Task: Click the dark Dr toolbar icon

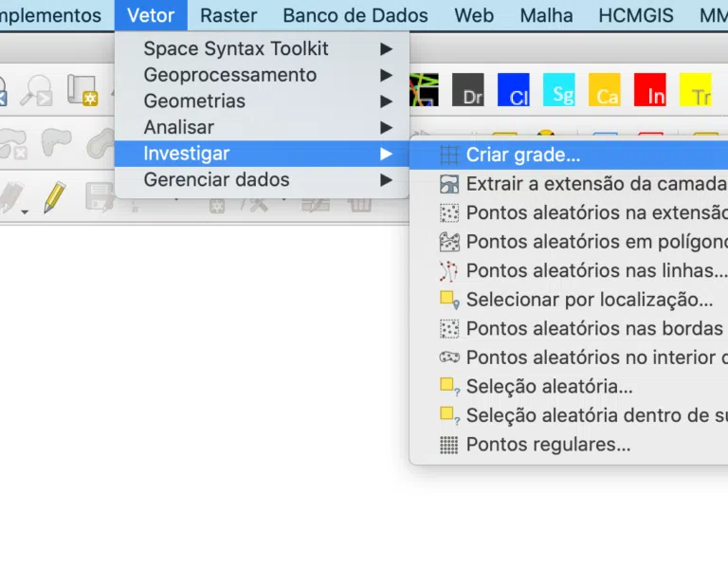Action: (468, 90)
